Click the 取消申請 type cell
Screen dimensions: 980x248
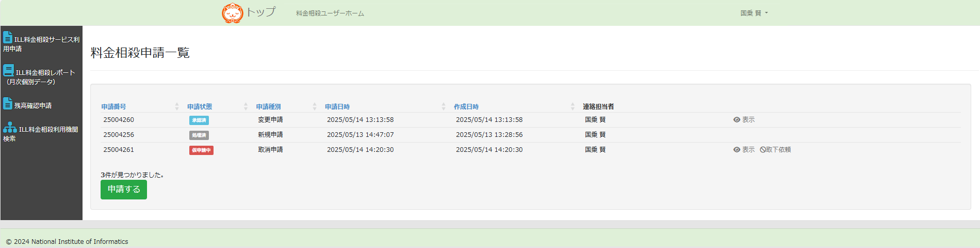point(270,150)
